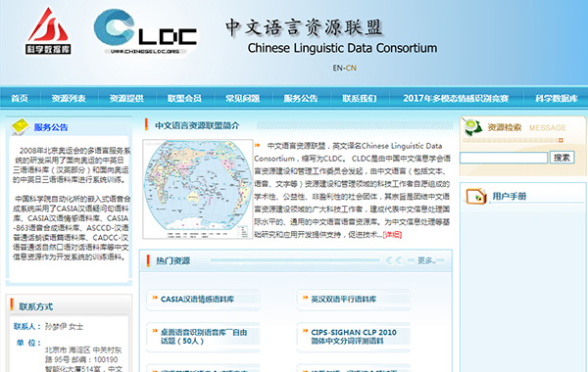
Task: Open 英汉双语平行语料库 resource
Action: coord(344,299)
